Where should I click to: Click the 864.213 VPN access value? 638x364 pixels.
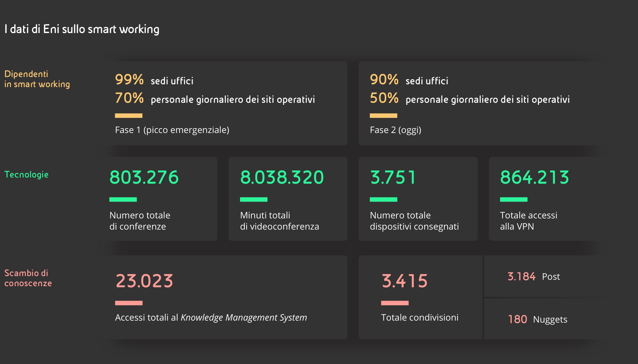click(535, 177)
